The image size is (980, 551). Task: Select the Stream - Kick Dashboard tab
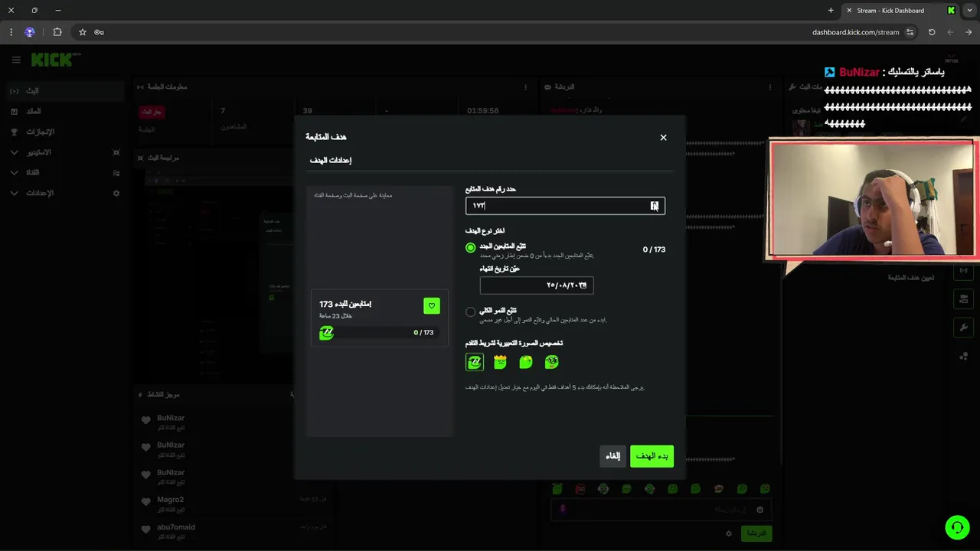(x=900, y=11)
